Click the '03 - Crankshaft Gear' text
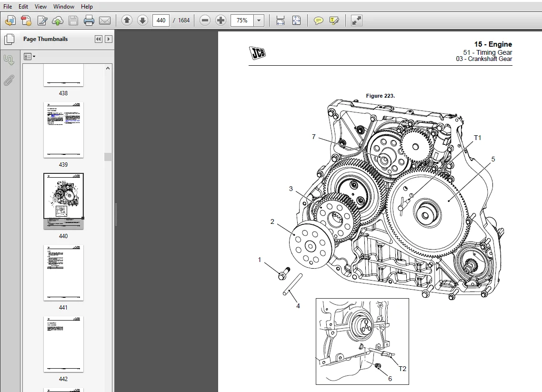The image size is (542, 392). pos(484,59)
